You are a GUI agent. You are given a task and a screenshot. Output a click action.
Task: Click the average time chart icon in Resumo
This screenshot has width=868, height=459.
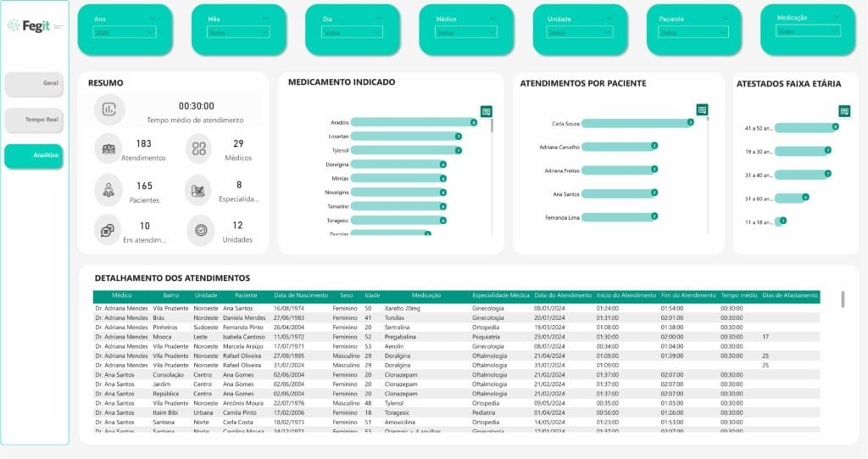(x=109, y=109)
